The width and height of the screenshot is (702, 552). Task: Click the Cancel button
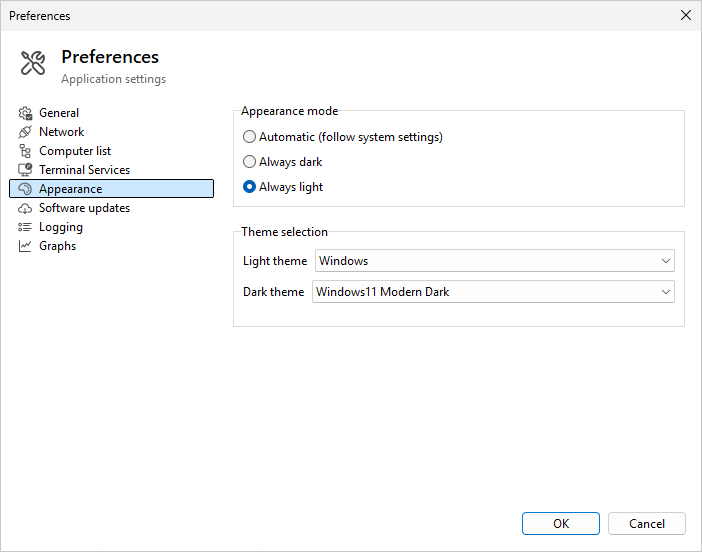(646, 523)
